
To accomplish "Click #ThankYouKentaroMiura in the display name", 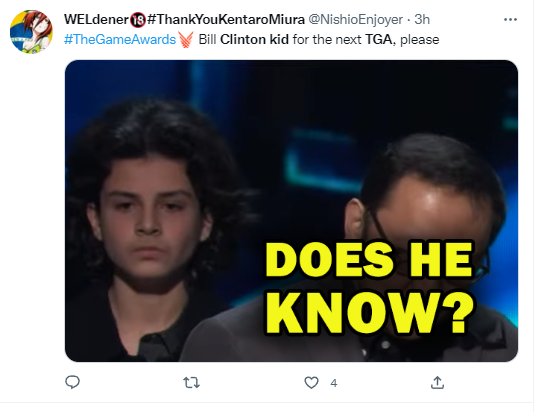I will 226,19.
